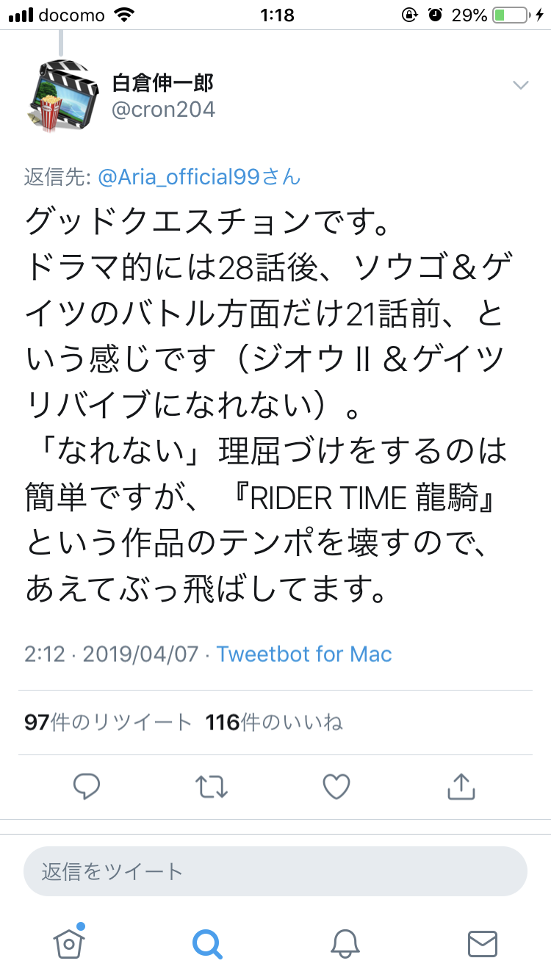Open the Tweetbot for Mac source link
This screenshot has height=980, width=551.
click(304, 654)
